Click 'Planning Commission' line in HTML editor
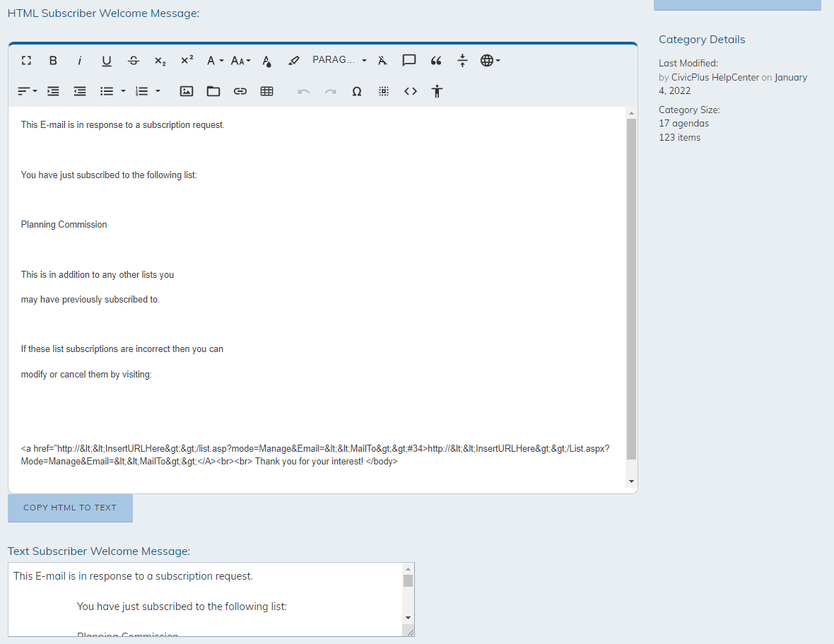The image size is (834, 644). coord(64,224)
